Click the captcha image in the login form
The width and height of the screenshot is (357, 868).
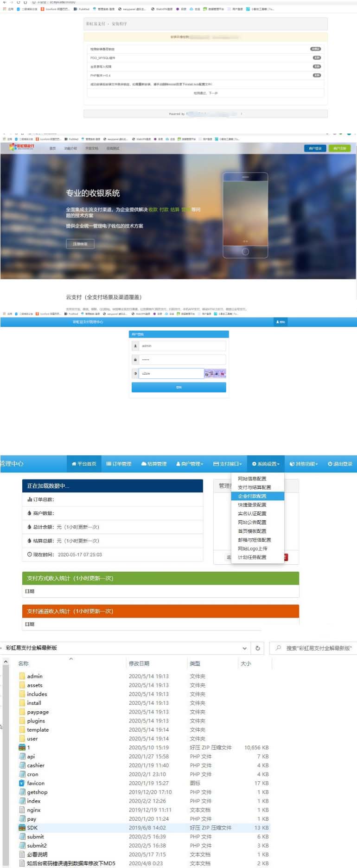tap(215, 373)
